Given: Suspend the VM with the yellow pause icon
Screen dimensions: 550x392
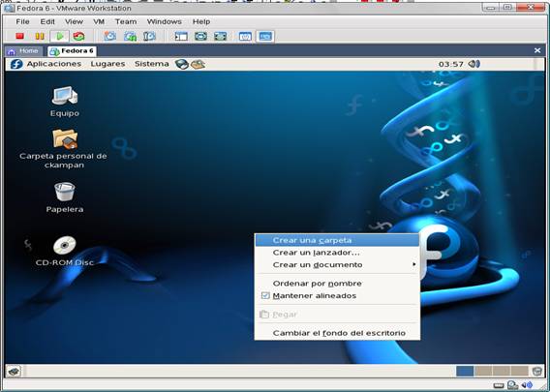Looking at the screenshot, I should [40, 36].
